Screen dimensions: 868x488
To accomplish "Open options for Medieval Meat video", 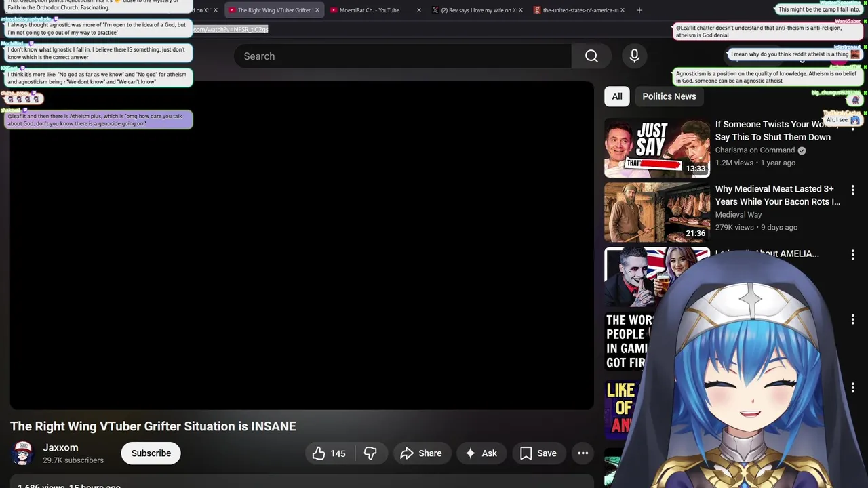I will tap(852, 190).
